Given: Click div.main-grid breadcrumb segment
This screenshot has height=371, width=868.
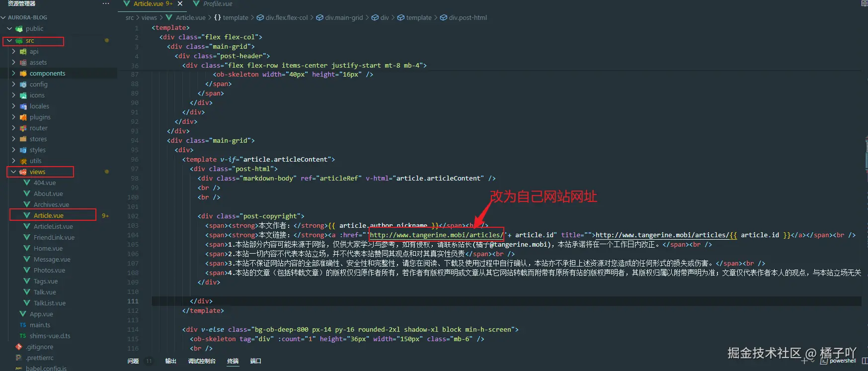Looking at the screenshot, I should coord(344,17).
